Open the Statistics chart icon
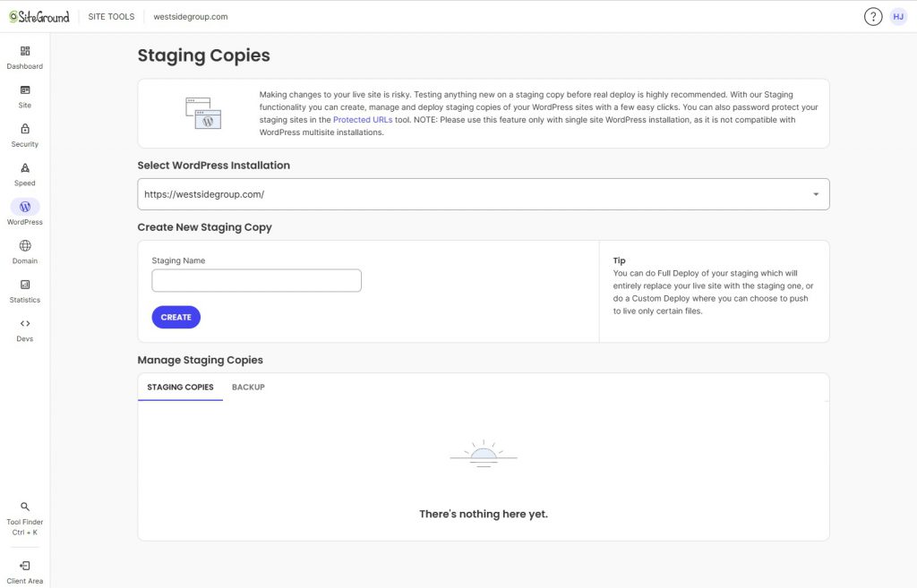 pyautogui.click(x=25, y=285)
